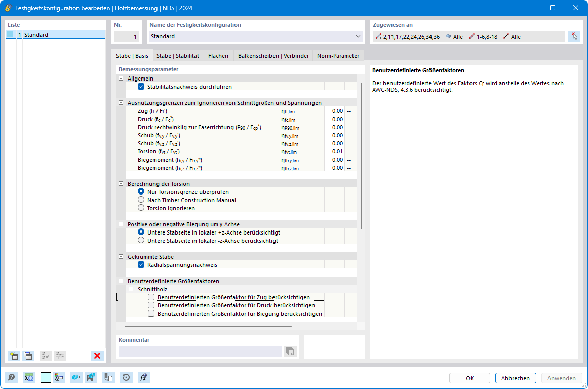Switch to Stäbe | Basis tab

[x=132, y=56]
